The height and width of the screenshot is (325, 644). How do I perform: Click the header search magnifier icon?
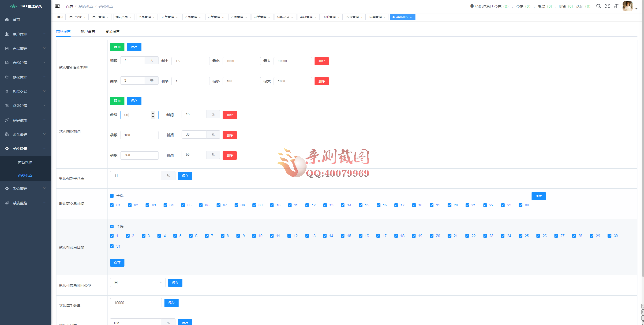pos(599,6)
